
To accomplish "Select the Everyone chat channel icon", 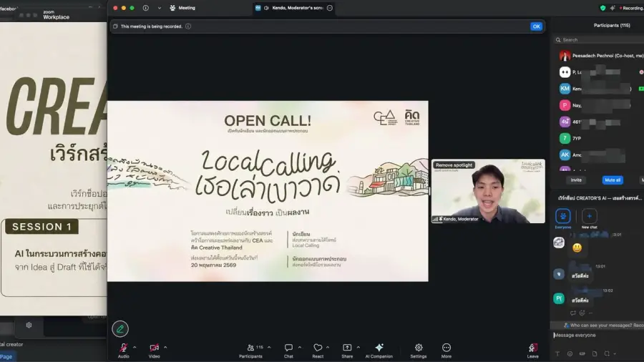I will click(x=562, y=216).
